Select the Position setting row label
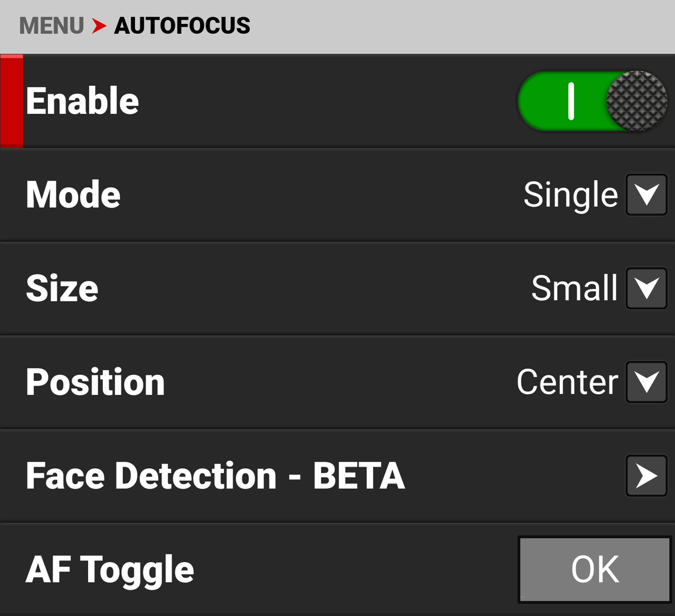The image size is (675, 616). [95, 382]
